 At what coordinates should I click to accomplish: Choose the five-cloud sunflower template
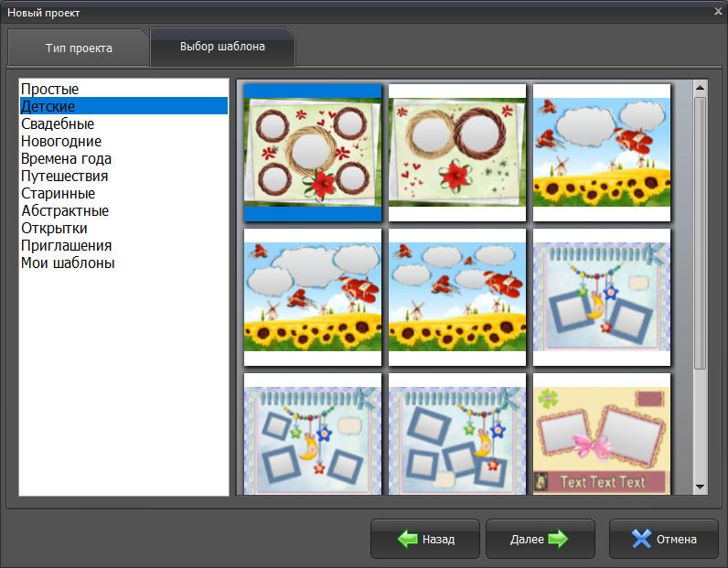click(457, 297)
